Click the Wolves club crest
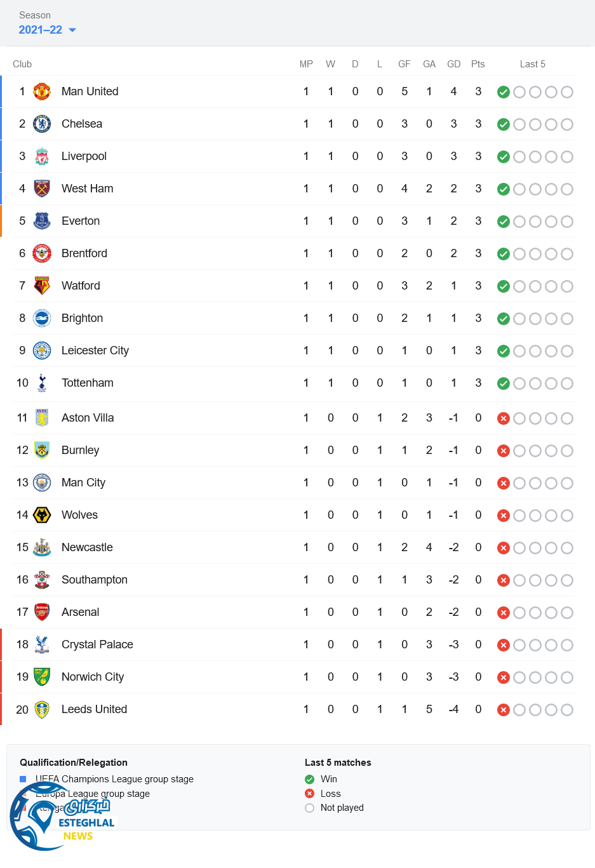The width and height of the screenshot is (595, 868). click(42, 515)
